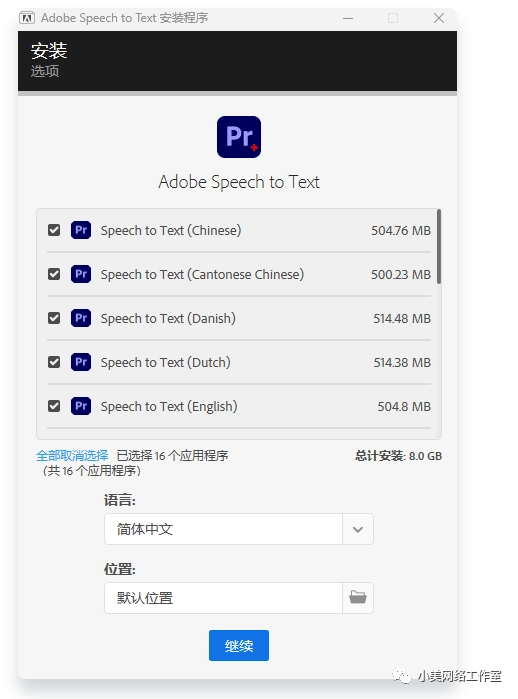Click the Pr icon for Dutch pack
This screenshot has height=699, width=518.
pyautogui.click(x=81, y=362)
